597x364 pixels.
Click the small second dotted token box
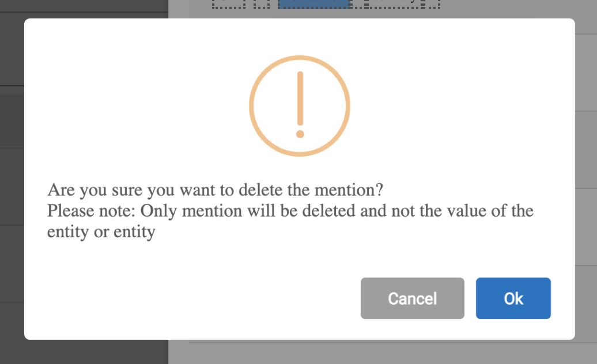click(262, 4)
